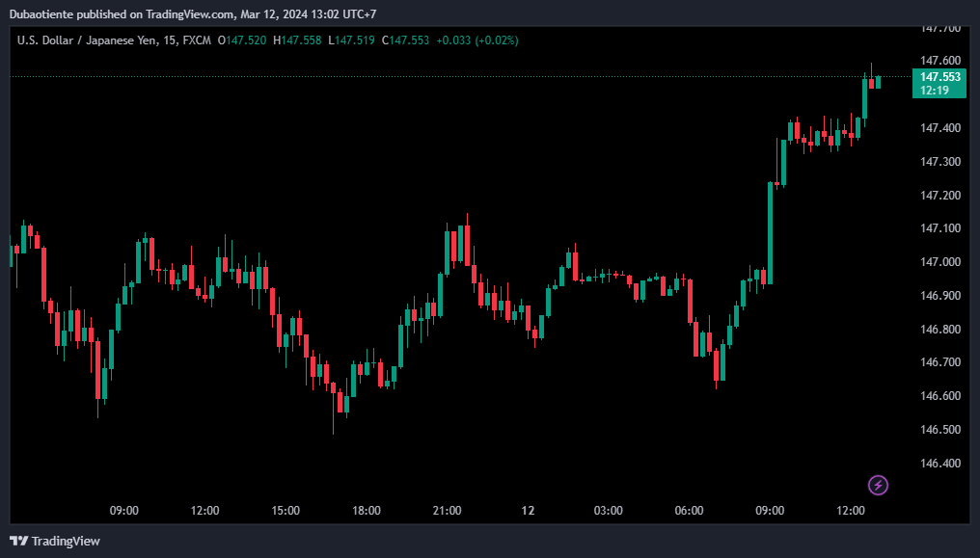Click the published header text Dubaotiente

41,14
